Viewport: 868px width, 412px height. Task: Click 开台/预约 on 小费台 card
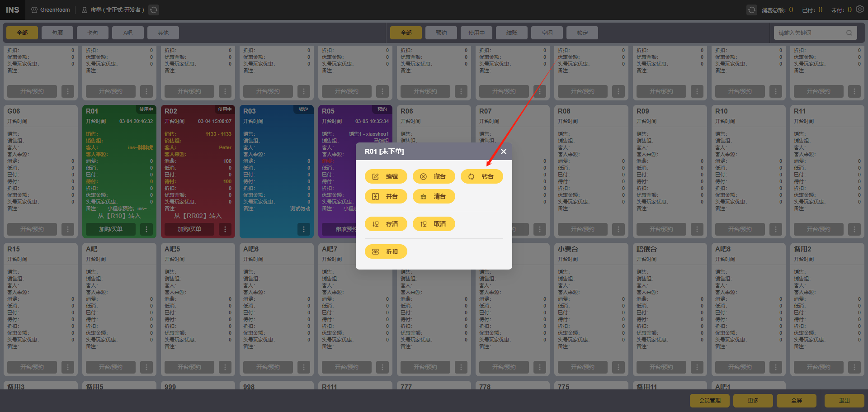(x=583, y=367)
